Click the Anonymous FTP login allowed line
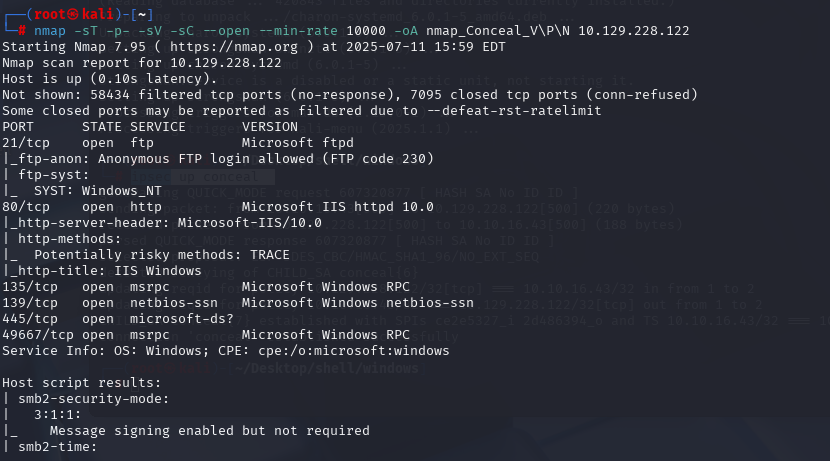Image resolution: width=830 pixels, height=461 pixels. 218,159
